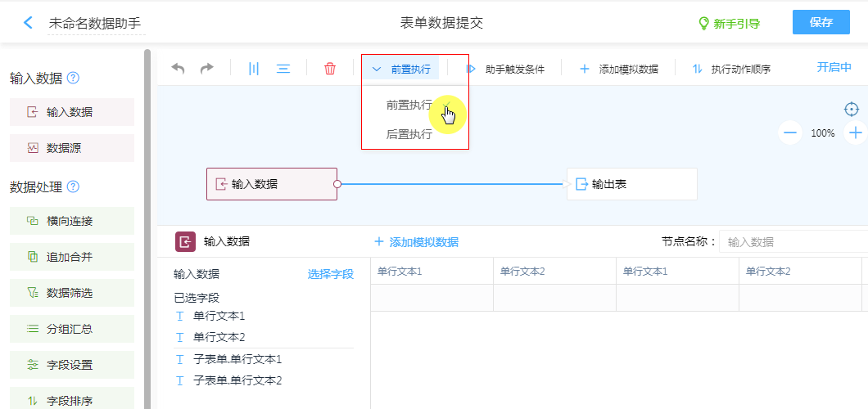Select 后置执行 from the dropdown menu
The width and height of the screenshot is (868, 409).
(409, 134)
